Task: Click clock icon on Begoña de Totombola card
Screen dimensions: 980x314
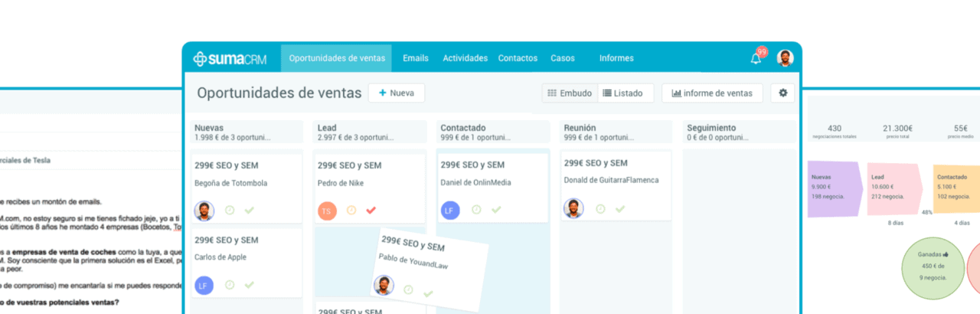Action: tap(230, 210)
